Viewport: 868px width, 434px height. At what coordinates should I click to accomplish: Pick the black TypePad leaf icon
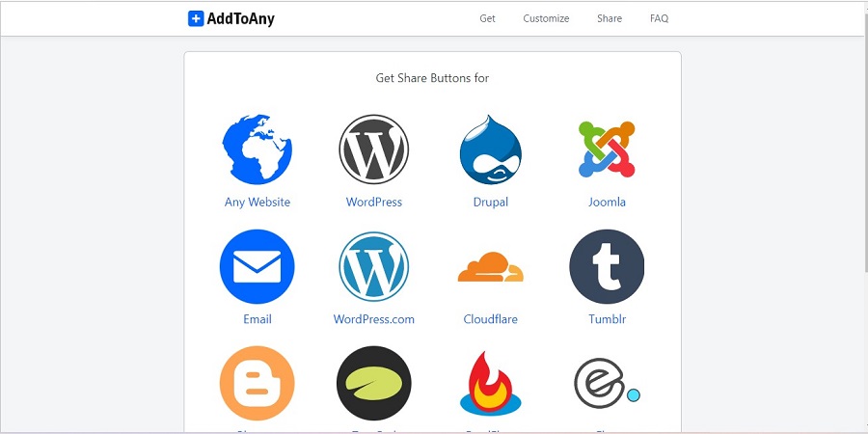(x=373, y=383)
